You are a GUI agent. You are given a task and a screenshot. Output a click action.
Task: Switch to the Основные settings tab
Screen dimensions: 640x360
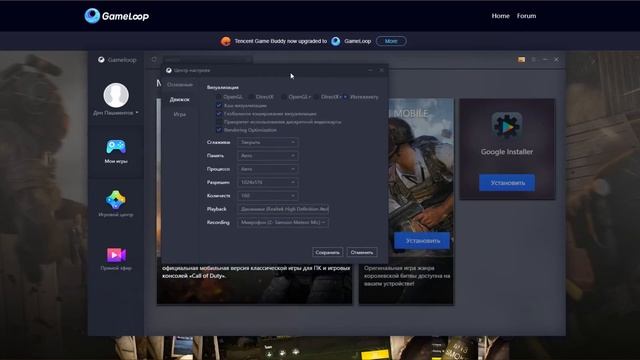180,84
